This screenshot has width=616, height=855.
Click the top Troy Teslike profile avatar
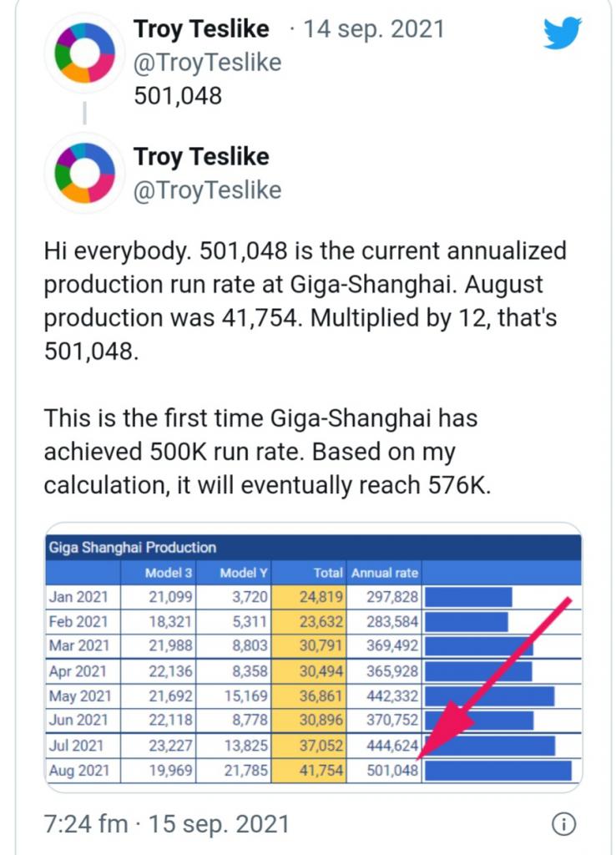(x=84, y=53)
